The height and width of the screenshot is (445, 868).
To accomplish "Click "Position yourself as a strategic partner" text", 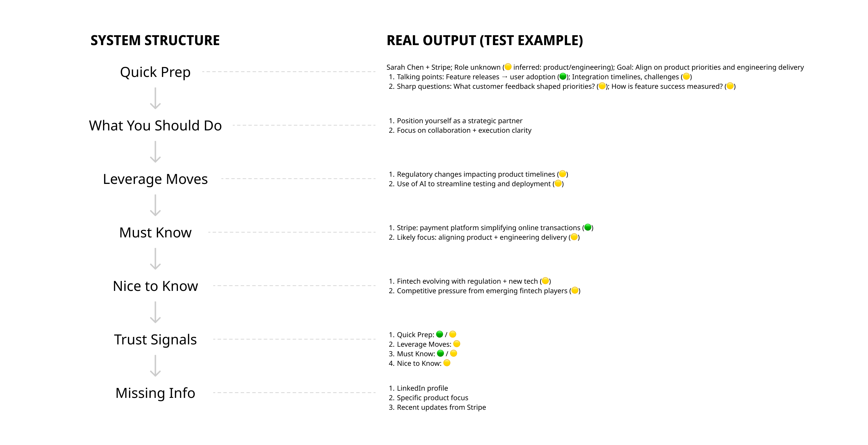I will (459, 121).
